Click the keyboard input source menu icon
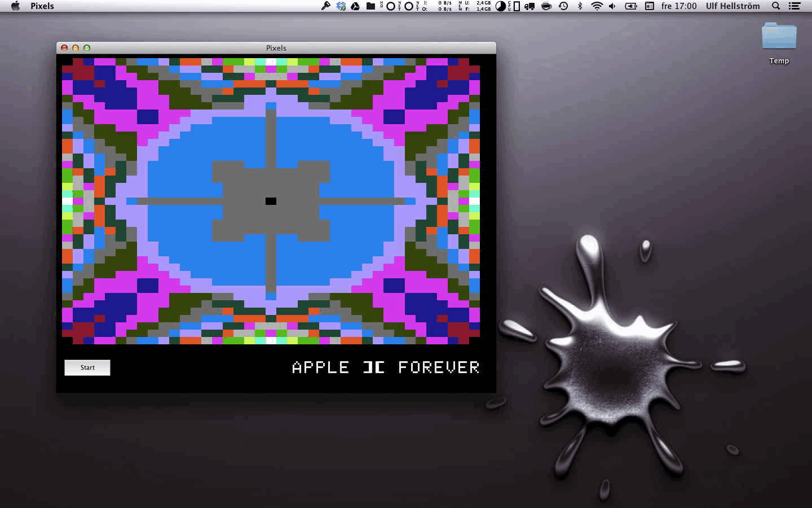The image size is (812, 508). pos(650,6)
